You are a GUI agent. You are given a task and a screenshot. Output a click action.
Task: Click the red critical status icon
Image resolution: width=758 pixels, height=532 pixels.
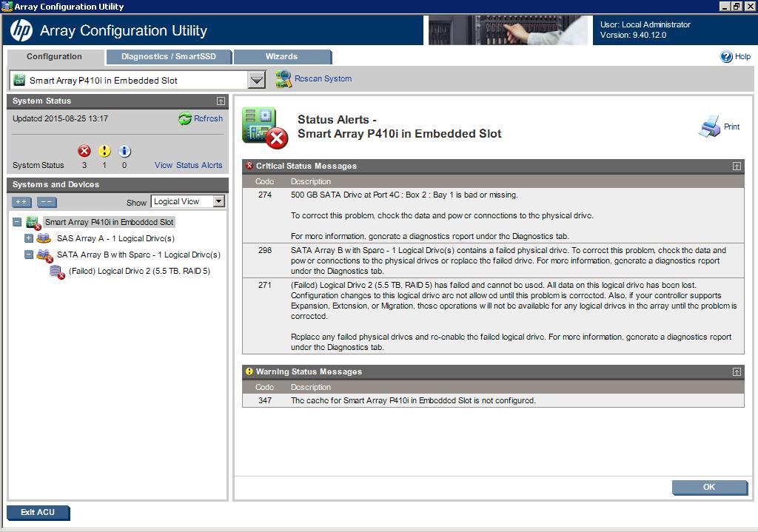84,151
